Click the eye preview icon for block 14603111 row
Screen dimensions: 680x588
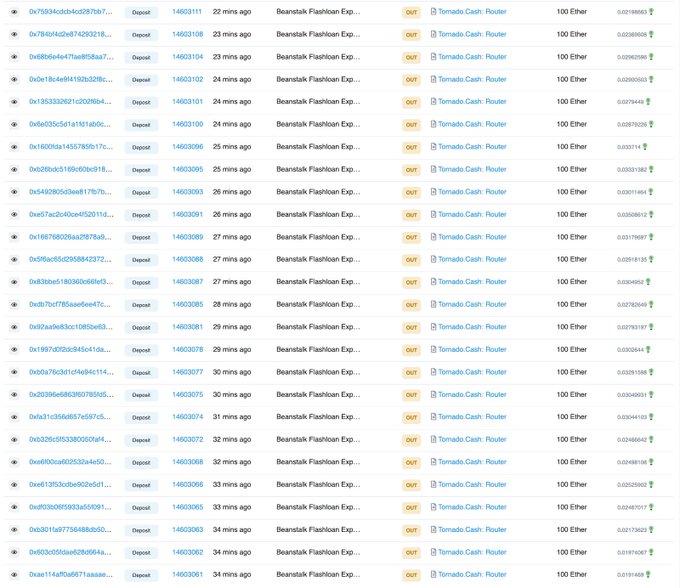(14, 12)
